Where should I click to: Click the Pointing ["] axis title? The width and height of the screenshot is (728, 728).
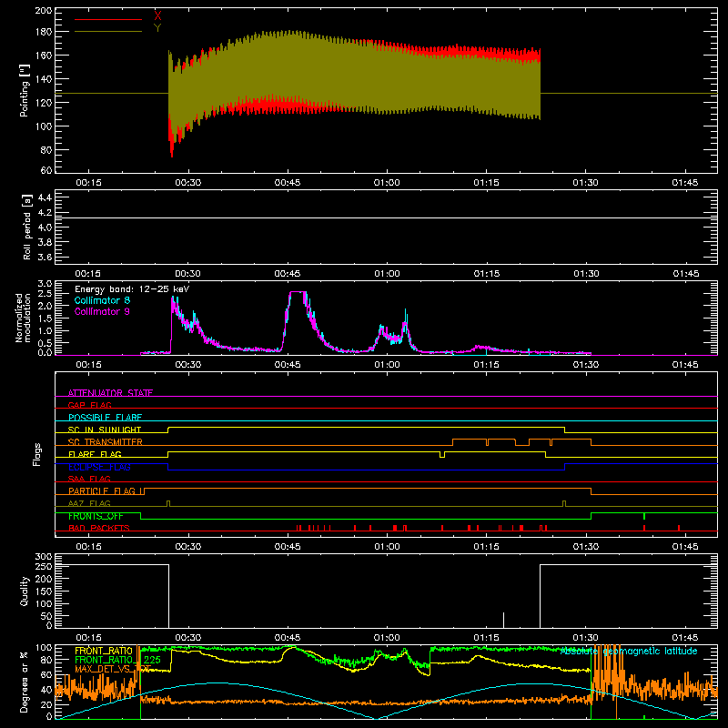[25, 90]
